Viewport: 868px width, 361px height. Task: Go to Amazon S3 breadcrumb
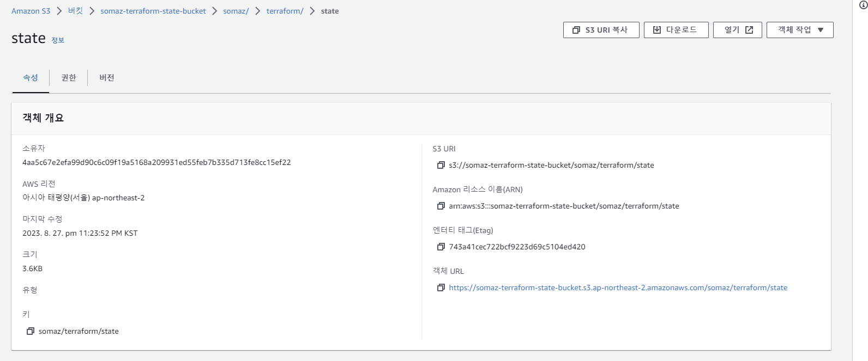(x=31, y=11)
